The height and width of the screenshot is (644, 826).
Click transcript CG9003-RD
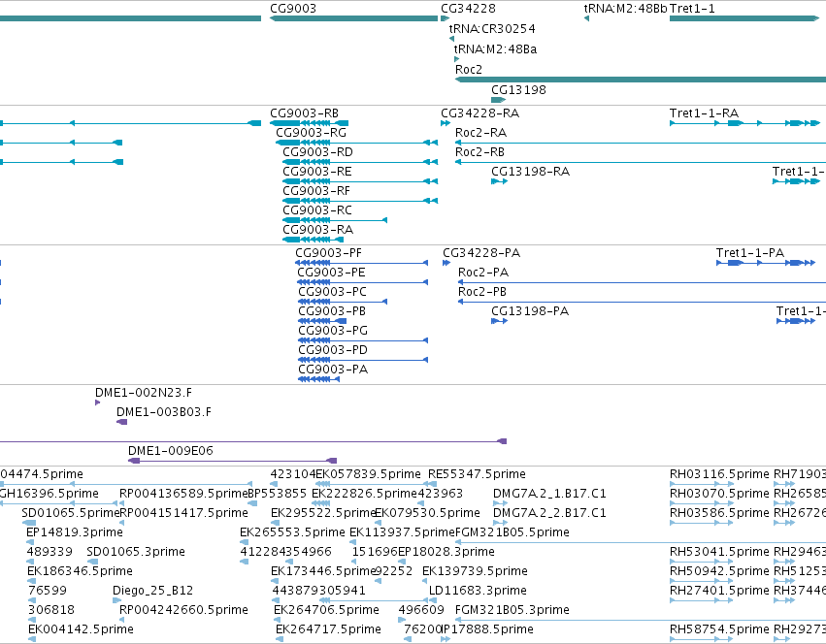pyautogui.click(x=360, y=162)
